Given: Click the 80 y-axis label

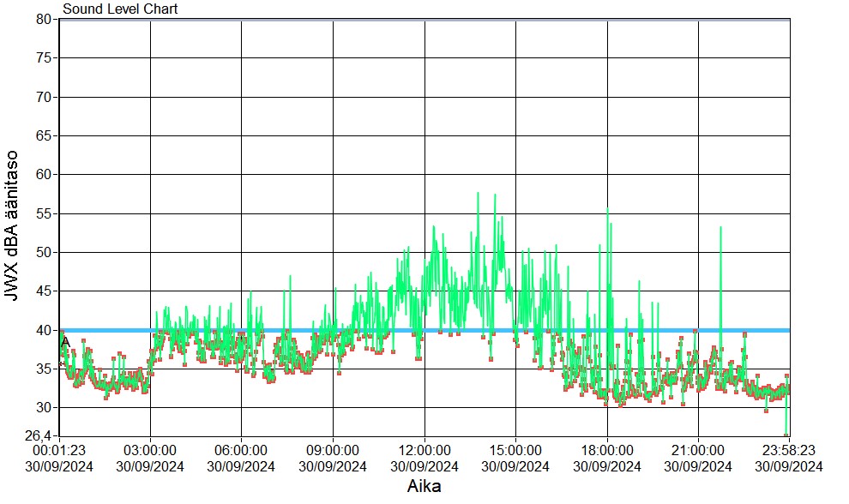Looking at the screenshot, I should coord(44,20).
